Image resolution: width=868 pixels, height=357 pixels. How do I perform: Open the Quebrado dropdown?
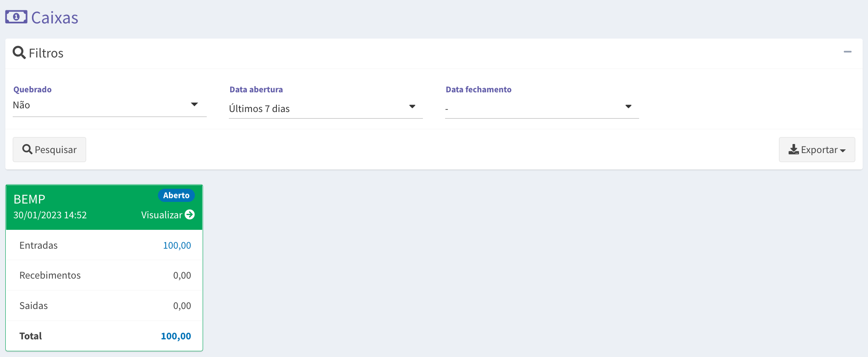(110, 105)
